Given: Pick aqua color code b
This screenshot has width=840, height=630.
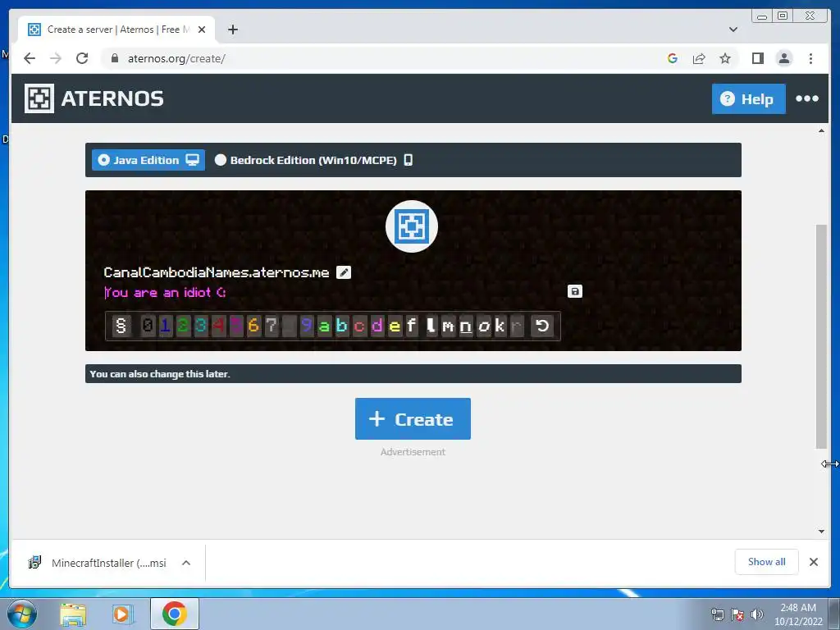Looking at the screenshot, I should [342, 326].
